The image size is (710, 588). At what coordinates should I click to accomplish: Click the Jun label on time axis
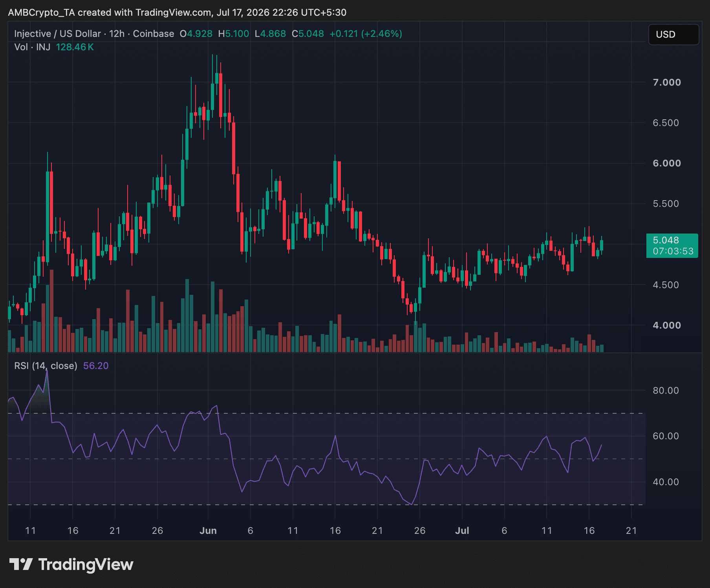click(208, 531)
